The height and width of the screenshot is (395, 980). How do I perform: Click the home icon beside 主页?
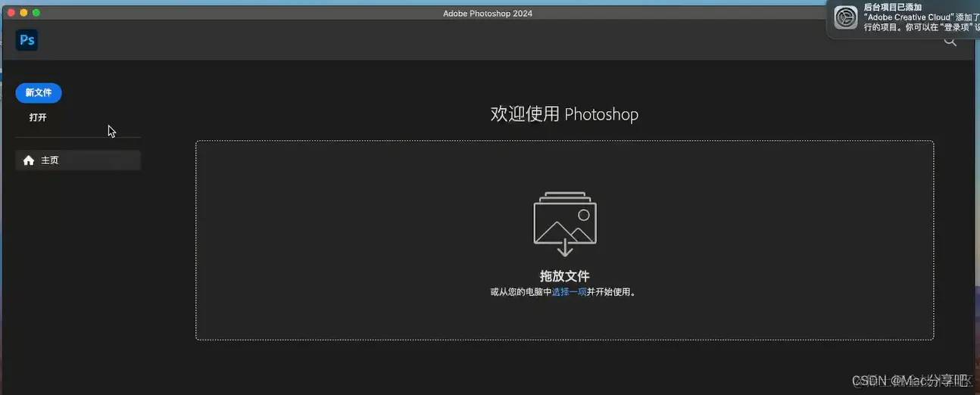29,160
